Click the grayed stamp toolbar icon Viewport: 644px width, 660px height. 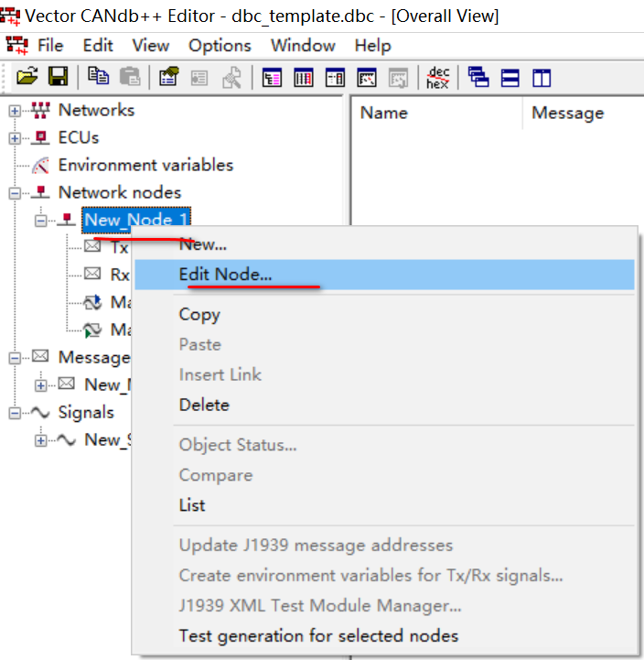[231, 78]
